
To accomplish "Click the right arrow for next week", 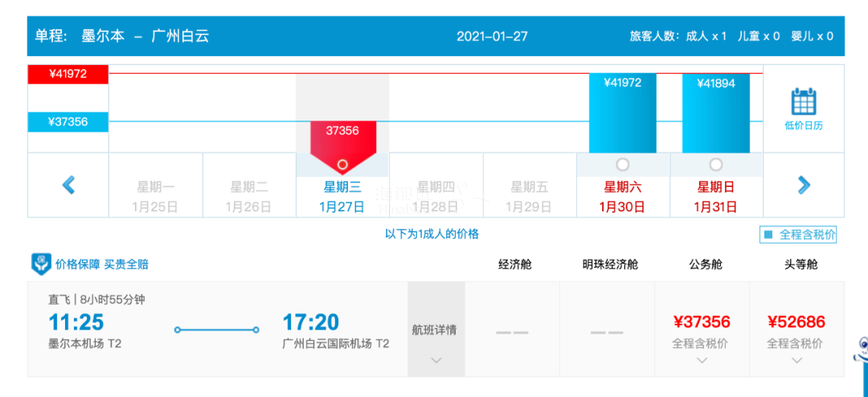I will [x=804, y=185].
